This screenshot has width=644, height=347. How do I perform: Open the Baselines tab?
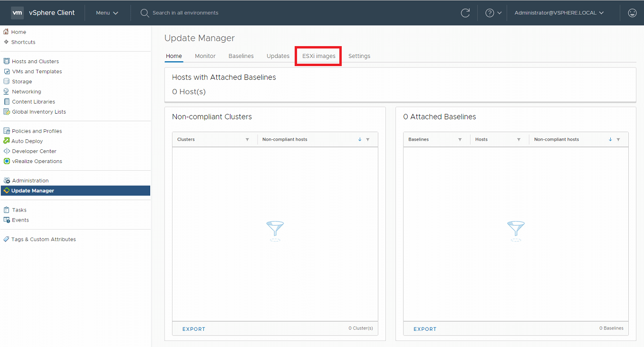[x=241, y=56]
